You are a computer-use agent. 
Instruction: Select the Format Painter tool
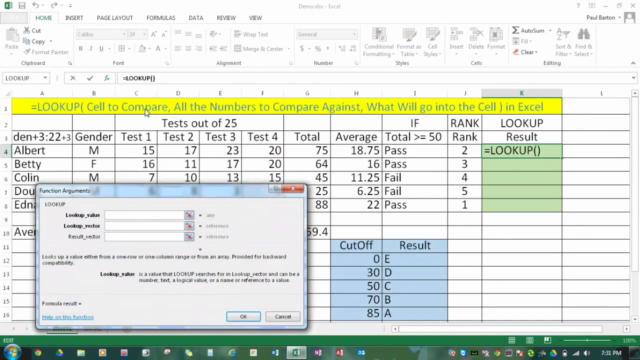click(46, 52)
